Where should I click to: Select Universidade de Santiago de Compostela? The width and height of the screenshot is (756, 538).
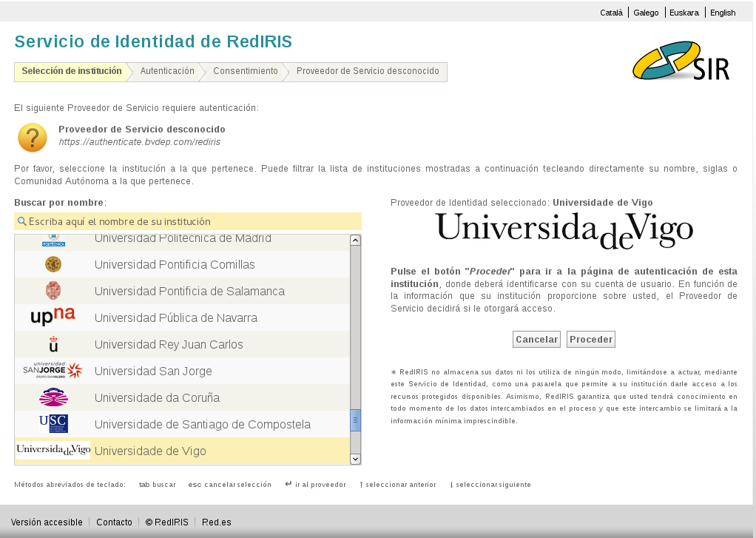[182, 423]
